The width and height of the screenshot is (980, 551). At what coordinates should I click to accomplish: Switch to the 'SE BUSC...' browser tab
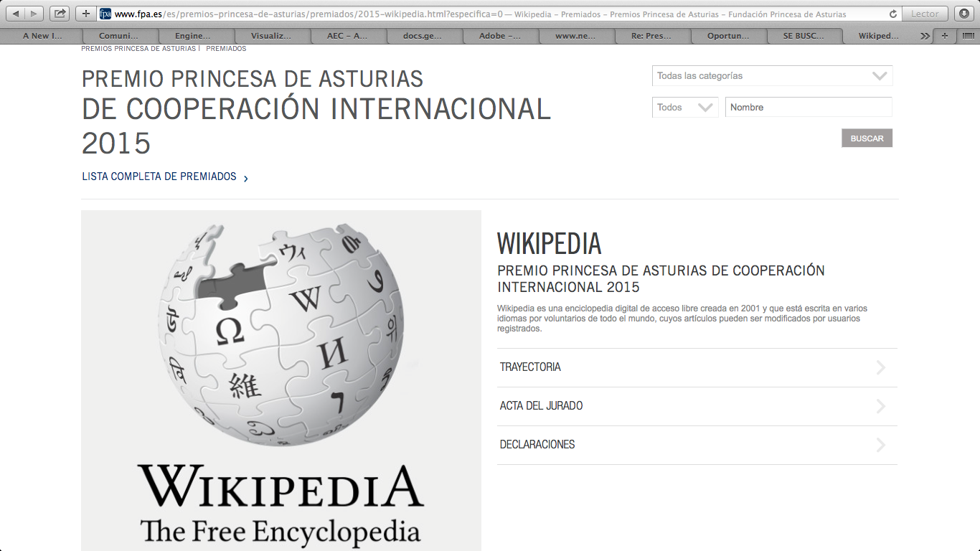[x=804, y=36]
